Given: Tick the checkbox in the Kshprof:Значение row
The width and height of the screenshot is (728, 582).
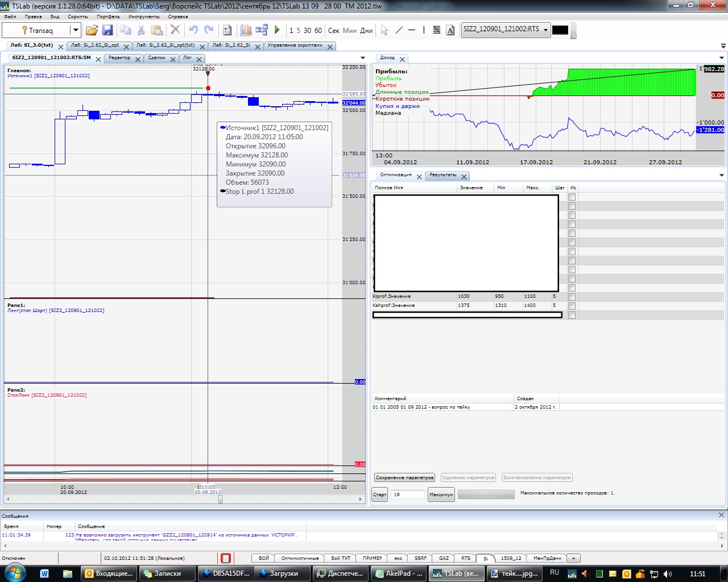Looking at the screenshot, I should [x=572, y=306].
